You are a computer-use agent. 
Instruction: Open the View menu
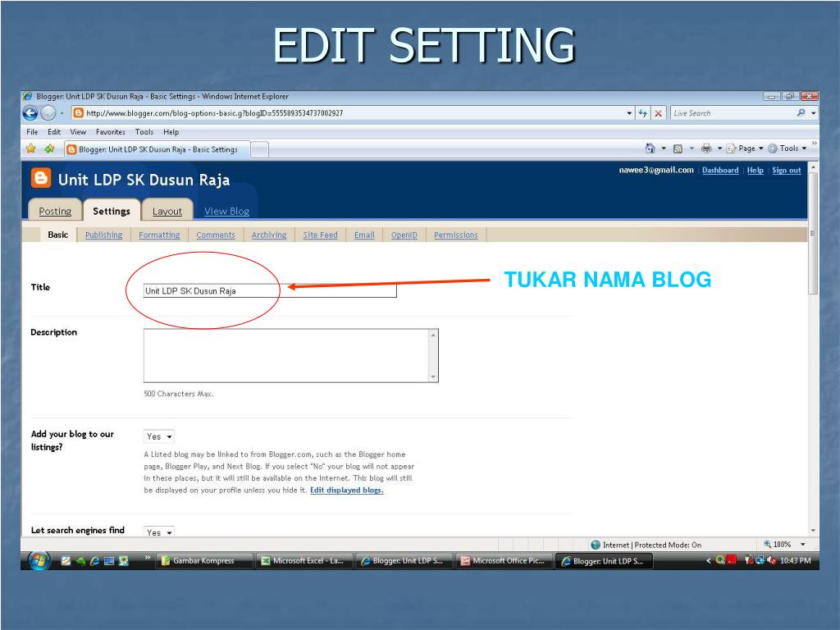pos(78,132)
